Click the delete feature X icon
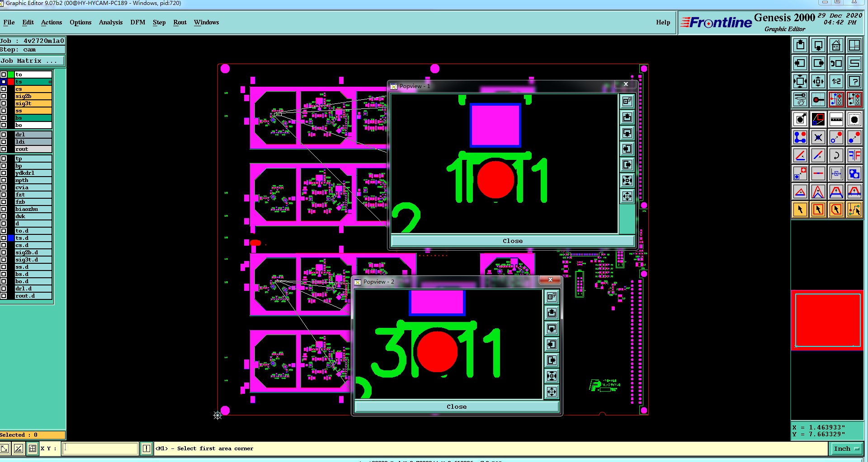Viewport: 868px width, 462px height. (818, 137)
